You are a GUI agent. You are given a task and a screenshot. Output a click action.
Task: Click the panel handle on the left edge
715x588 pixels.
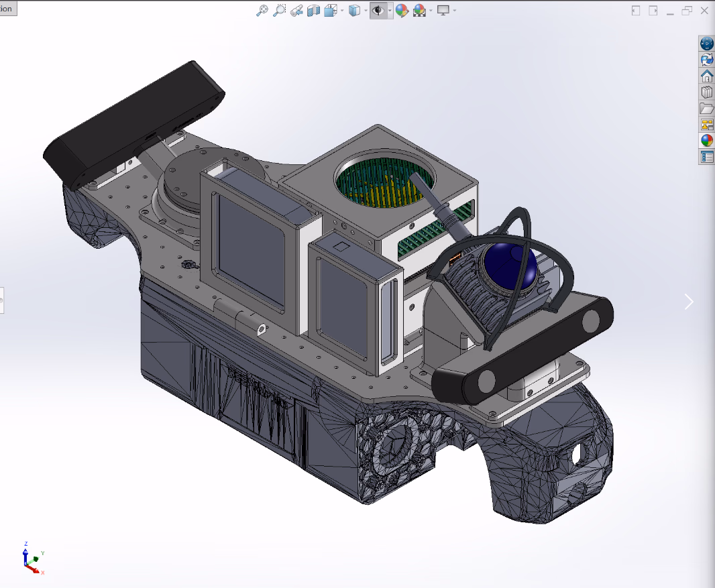pos(2,300)
